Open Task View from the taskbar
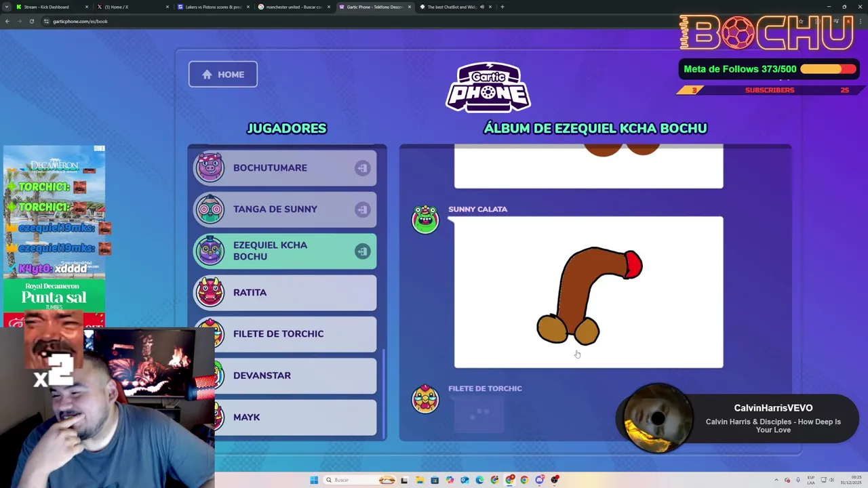Screen dimensions: 868x488 tap(404, 480)
